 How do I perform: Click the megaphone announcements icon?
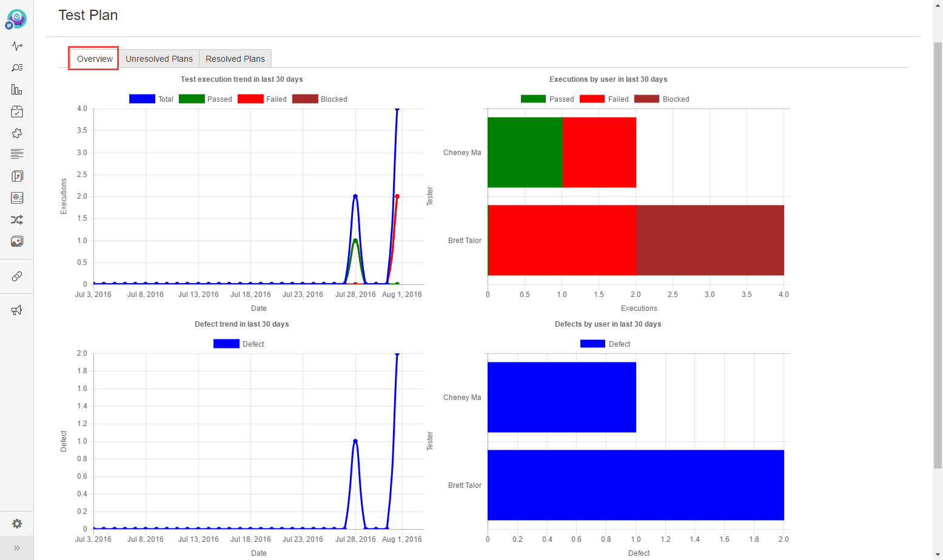click(17, 310)
